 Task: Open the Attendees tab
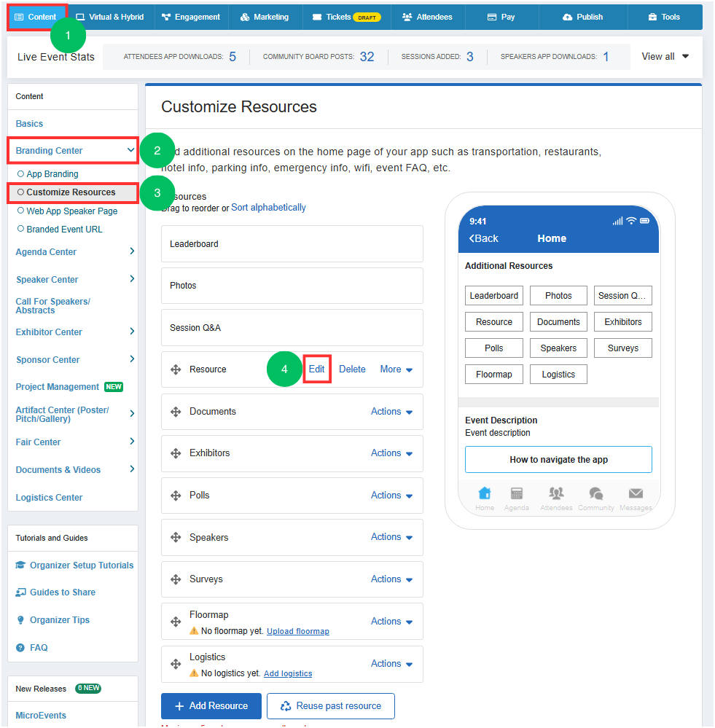pyautogui.click(x=428, y=17)
